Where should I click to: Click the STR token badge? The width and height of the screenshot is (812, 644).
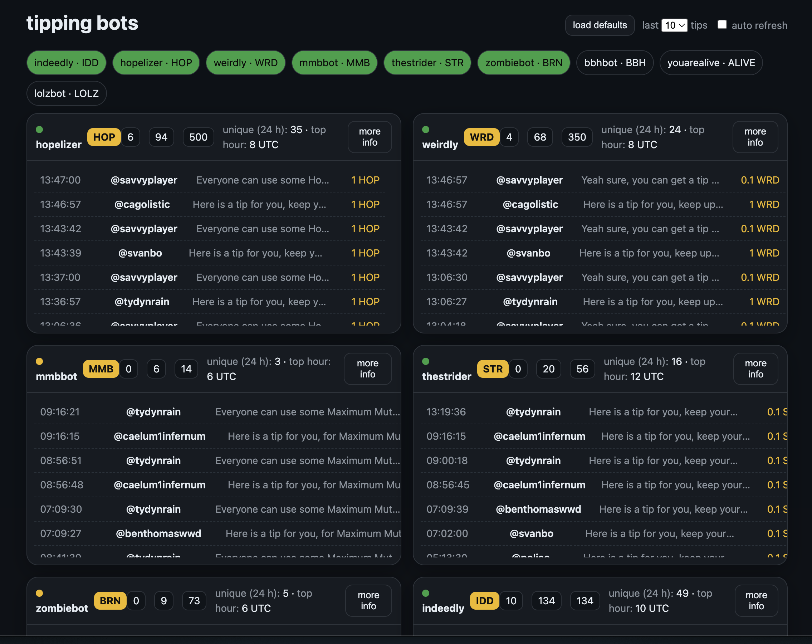click(492, 369)
